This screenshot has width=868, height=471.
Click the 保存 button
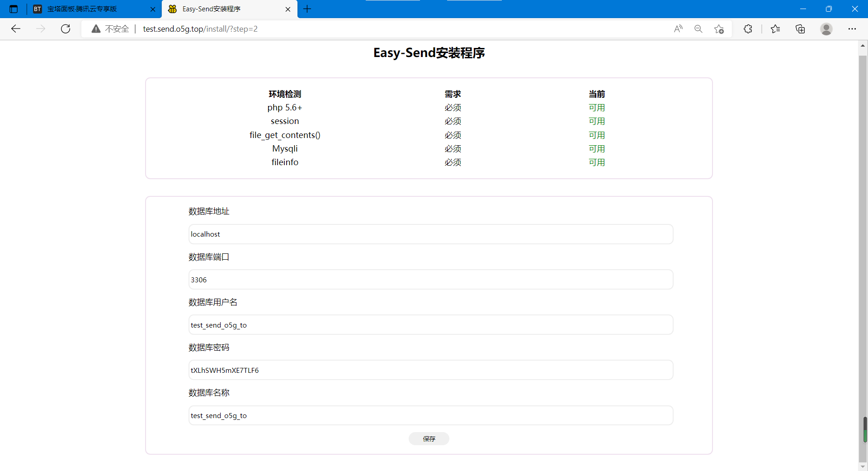click(429, 438)
